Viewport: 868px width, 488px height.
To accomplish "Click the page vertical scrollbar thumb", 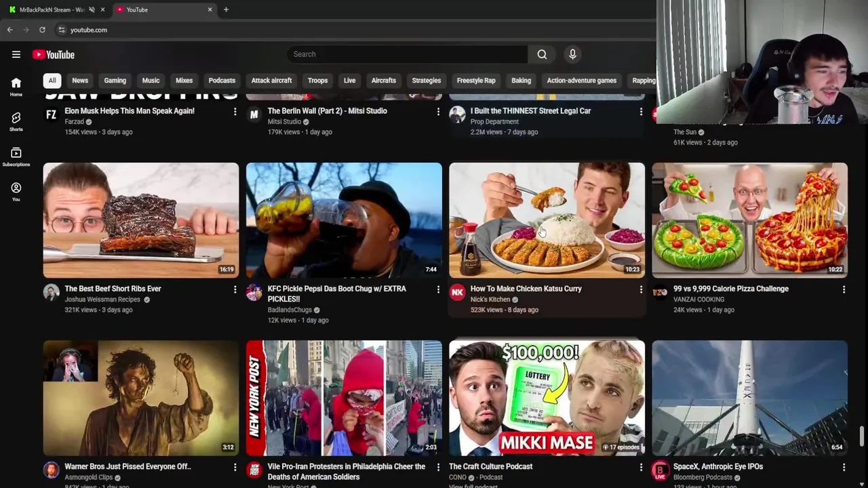I will [x=863, y=436].
